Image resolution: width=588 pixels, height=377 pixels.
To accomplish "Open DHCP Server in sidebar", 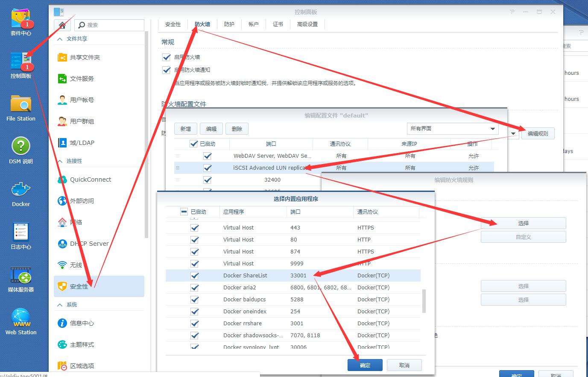I will pyautogui.click(x=99, y=244).
